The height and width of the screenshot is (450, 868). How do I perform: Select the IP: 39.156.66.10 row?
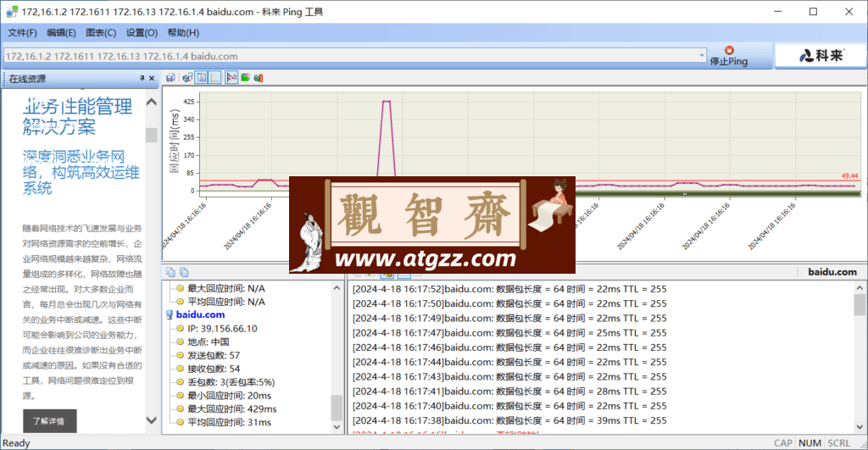(222, 328)
